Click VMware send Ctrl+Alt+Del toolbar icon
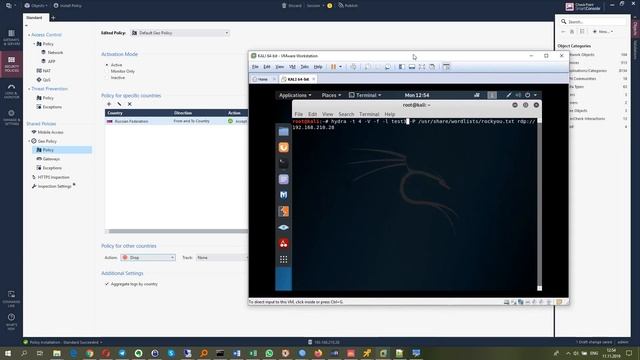The height and width of the screenshot is (360, 640). [353, 67]
